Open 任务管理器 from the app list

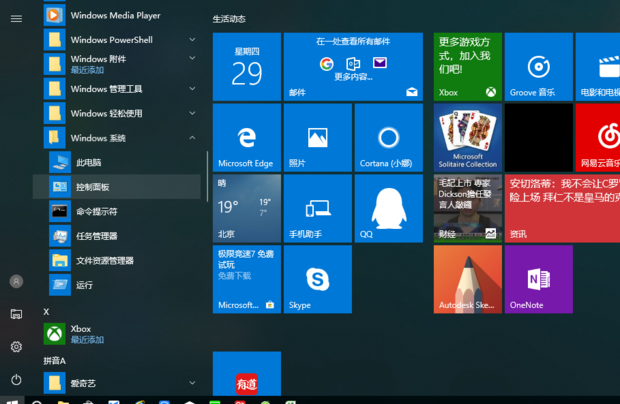(97, 236)
